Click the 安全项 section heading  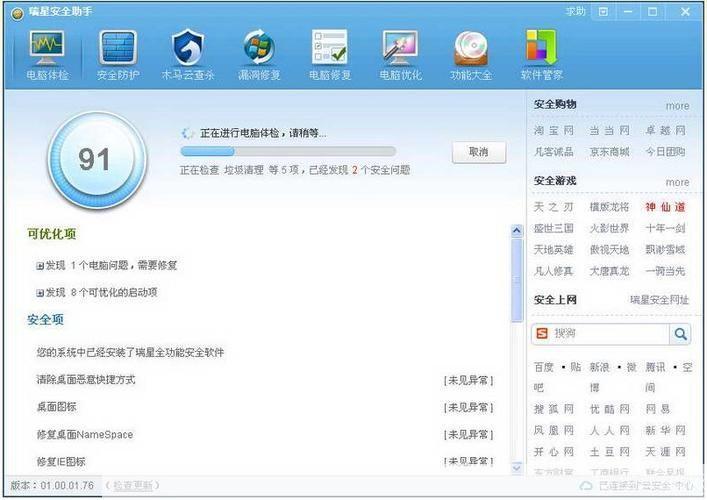[45, 320]
